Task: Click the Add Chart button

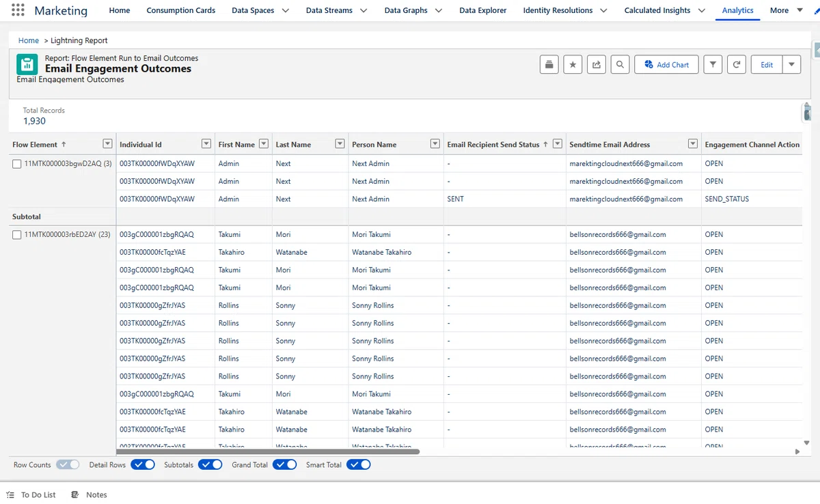Action: tap(666, 65)
